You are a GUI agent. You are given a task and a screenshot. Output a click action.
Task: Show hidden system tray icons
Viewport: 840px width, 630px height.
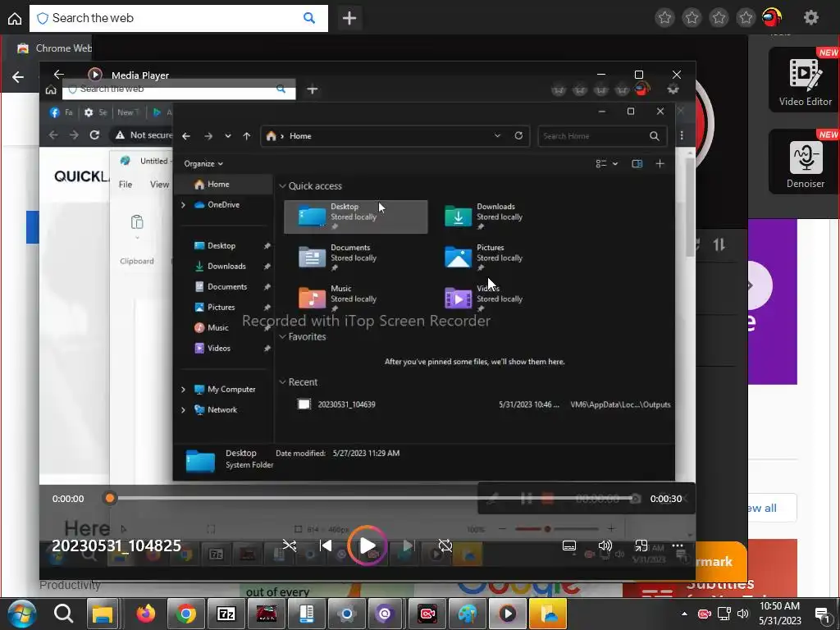pos(684,614)
